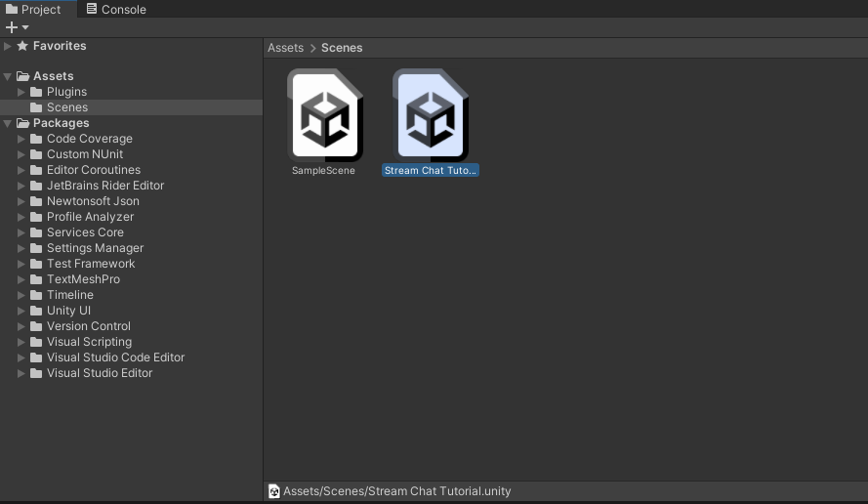Viewport: 868px width, 504px height.
Task: Select the JetBrains Rider Editor package
Action: click(105, 186)
